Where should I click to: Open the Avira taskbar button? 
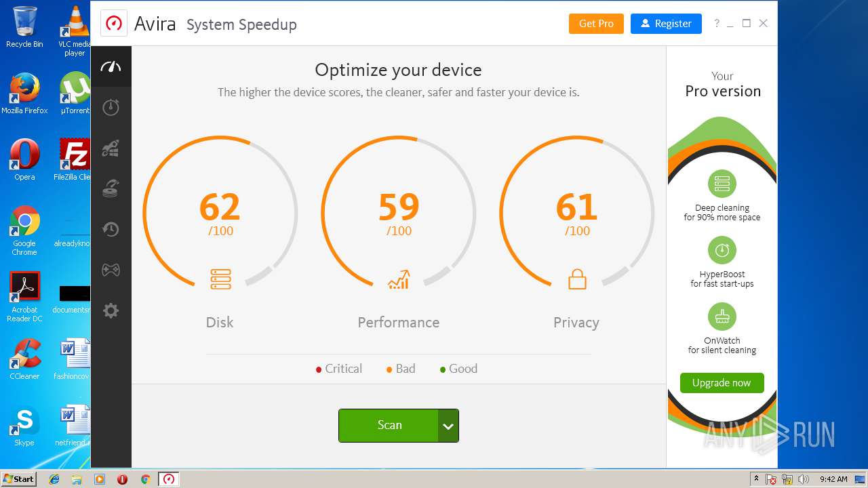(168, 479)
